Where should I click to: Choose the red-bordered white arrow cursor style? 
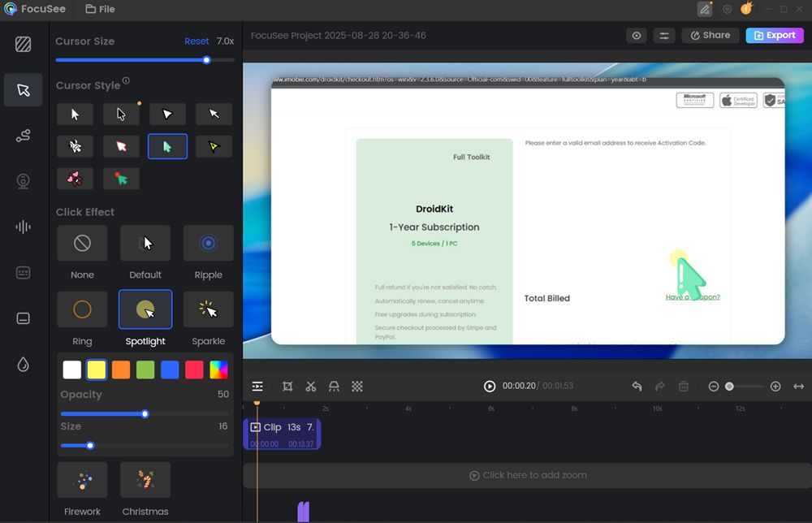tap(121, 146)
